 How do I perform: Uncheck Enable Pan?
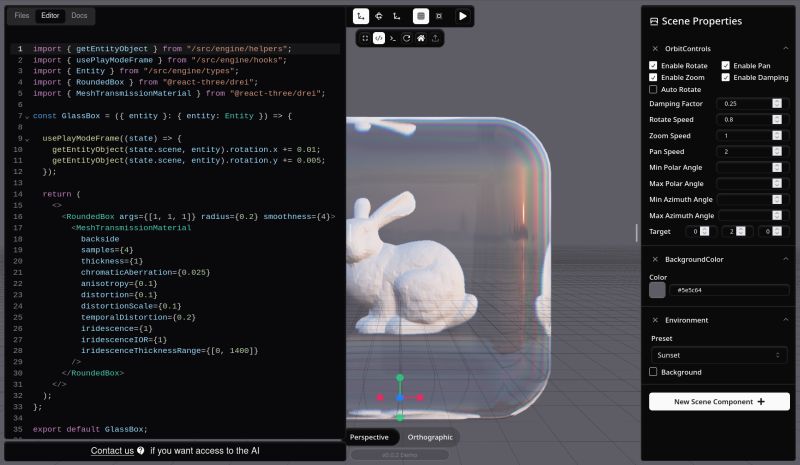[726, 65]
